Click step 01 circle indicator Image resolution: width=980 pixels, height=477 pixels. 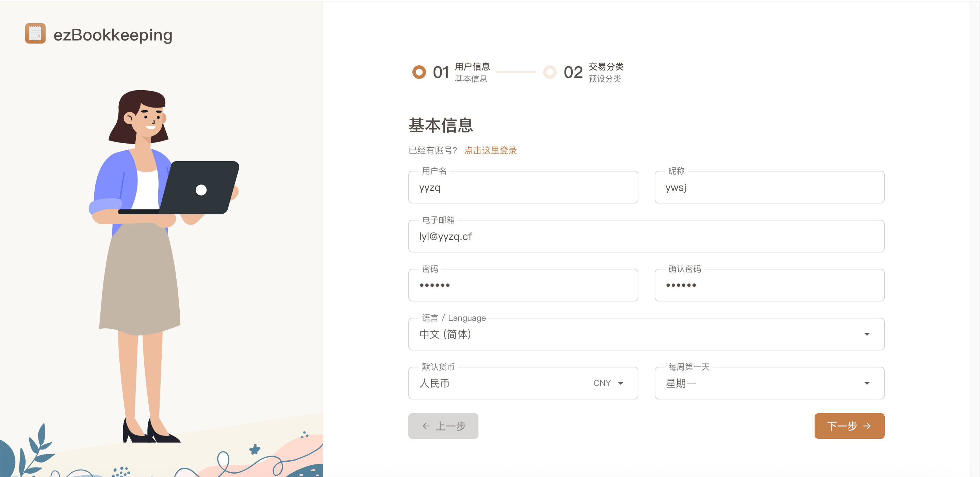pos(419,72)
